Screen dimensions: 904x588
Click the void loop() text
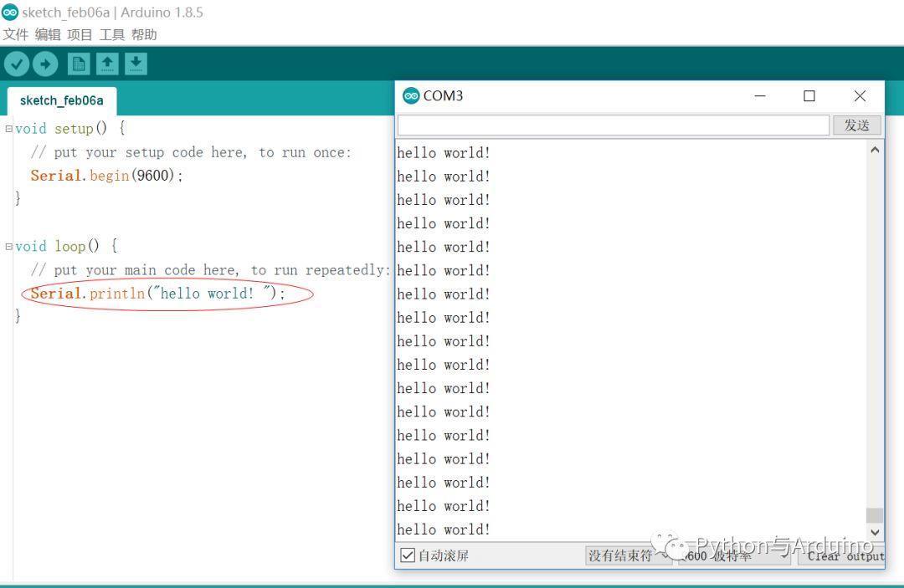point(57,247)
